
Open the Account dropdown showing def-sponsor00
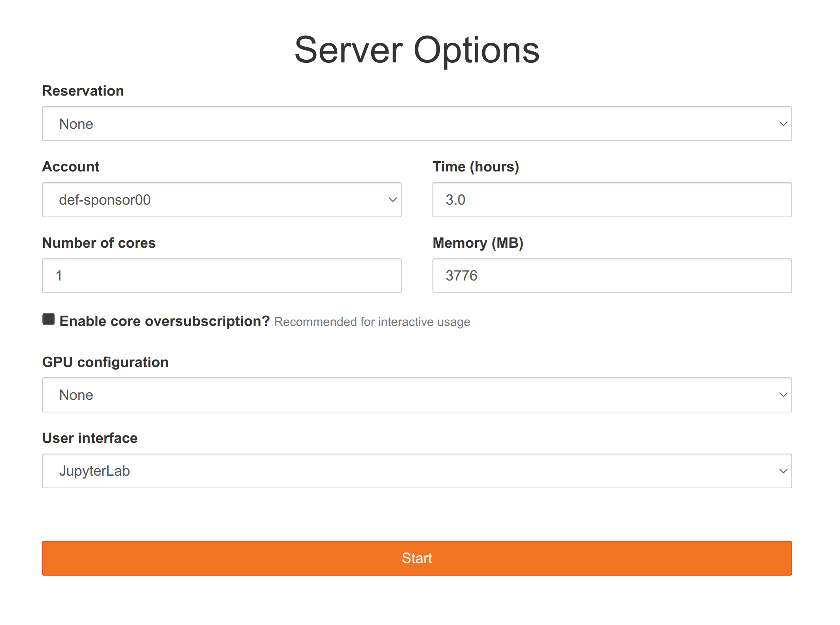[x=222, y=200]
